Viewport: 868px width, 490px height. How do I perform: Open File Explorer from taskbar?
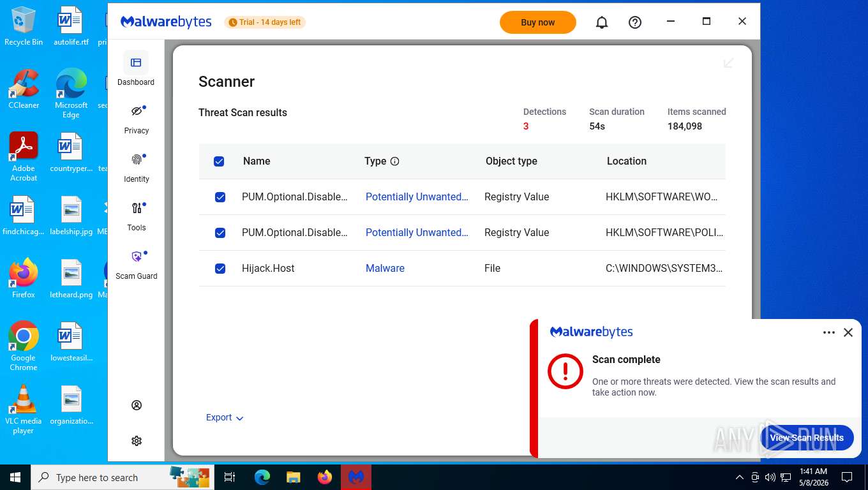pos(293,477)
